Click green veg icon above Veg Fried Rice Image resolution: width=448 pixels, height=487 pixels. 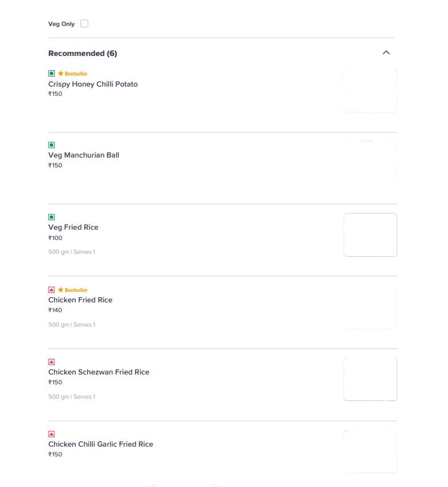51,217
